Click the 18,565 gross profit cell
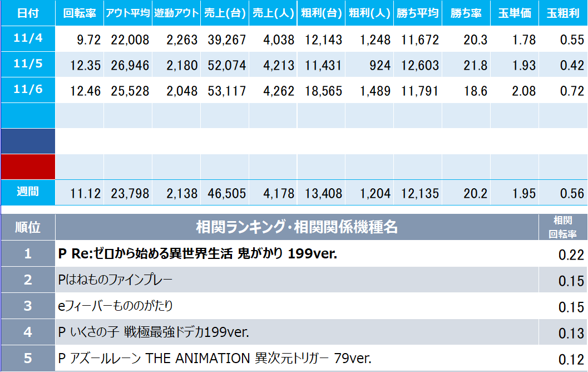Screen dimensions: 588x372 [x=320, y=91]
